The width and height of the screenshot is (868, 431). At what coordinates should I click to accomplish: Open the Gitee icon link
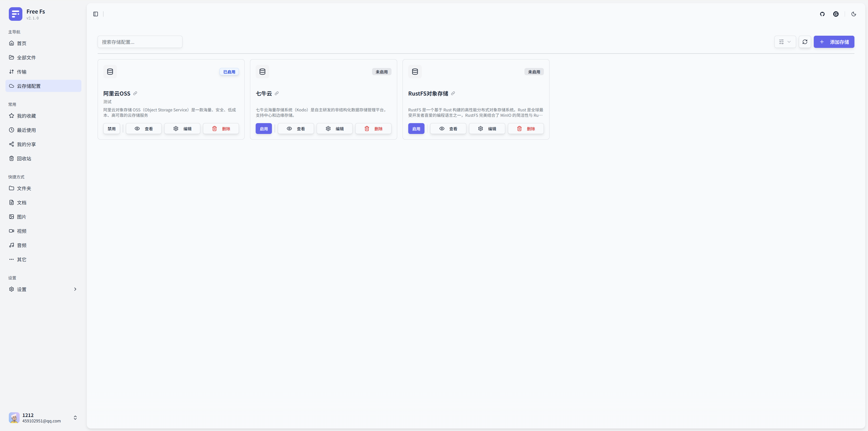tap(836, 14)
